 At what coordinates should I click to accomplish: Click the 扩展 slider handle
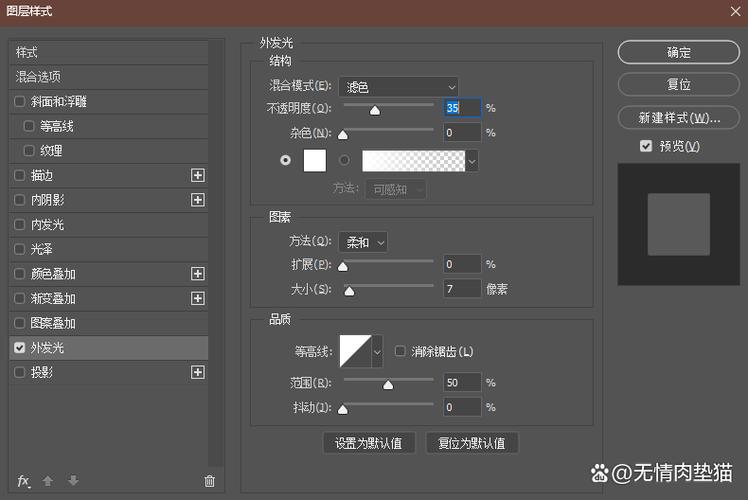[343, 267]
